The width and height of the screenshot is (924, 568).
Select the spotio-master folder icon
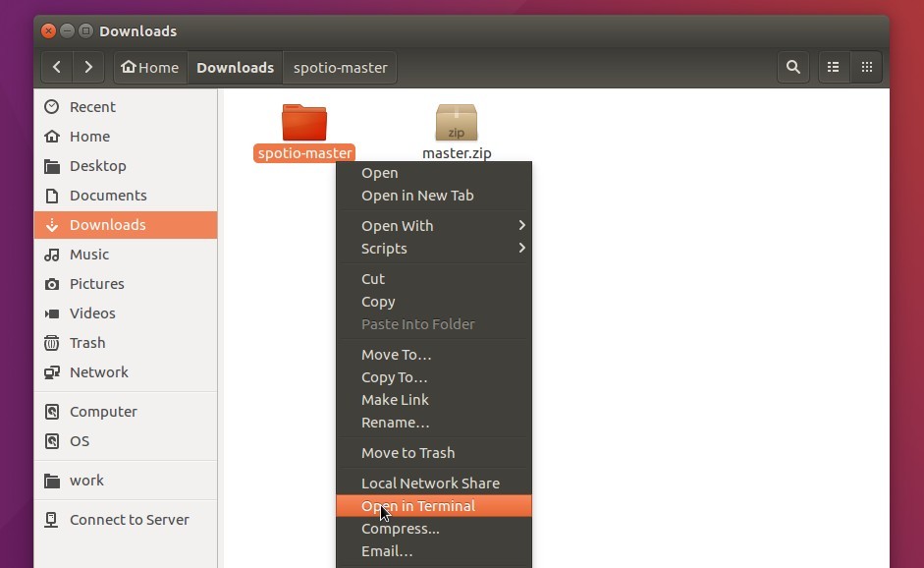coord(304,122)
